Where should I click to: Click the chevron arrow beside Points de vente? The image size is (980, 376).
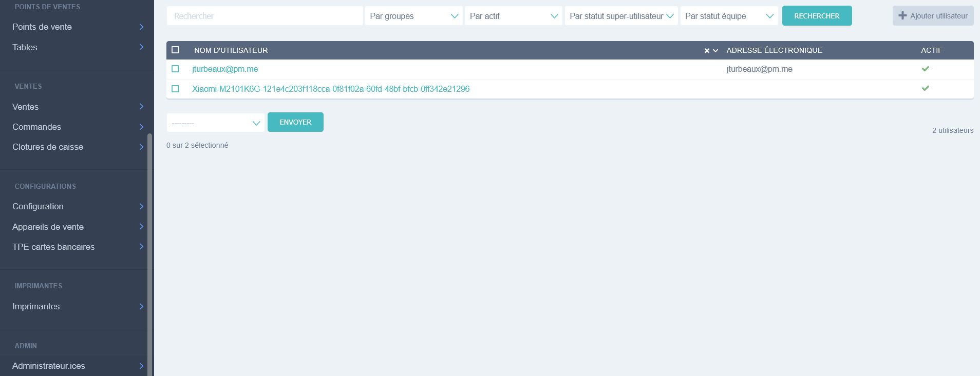coord(141,27)
